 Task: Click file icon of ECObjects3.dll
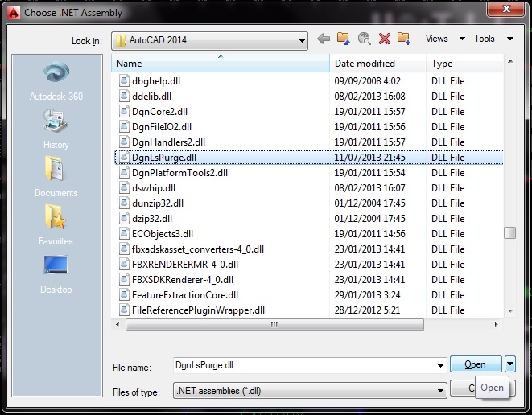pos(124,233)
